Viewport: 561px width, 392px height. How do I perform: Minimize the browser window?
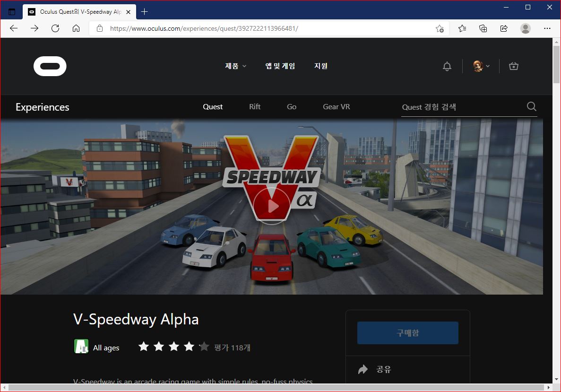point(506,7)
